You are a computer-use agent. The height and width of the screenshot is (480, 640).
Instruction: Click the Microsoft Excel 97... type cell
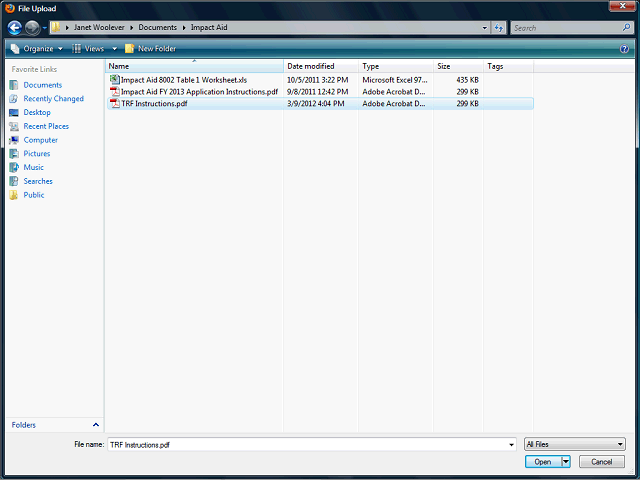395,80
